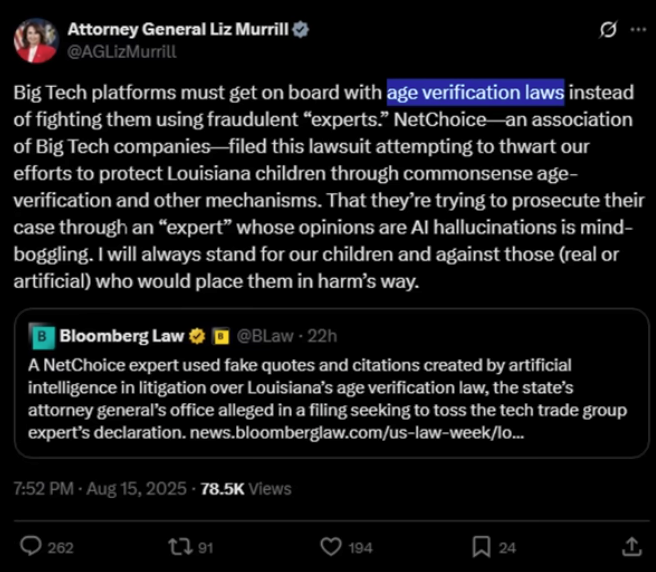This screenshot has height=572, width=656.
Task: Click the verified badge beside Liz Murrill
Action: pos(301,30)
